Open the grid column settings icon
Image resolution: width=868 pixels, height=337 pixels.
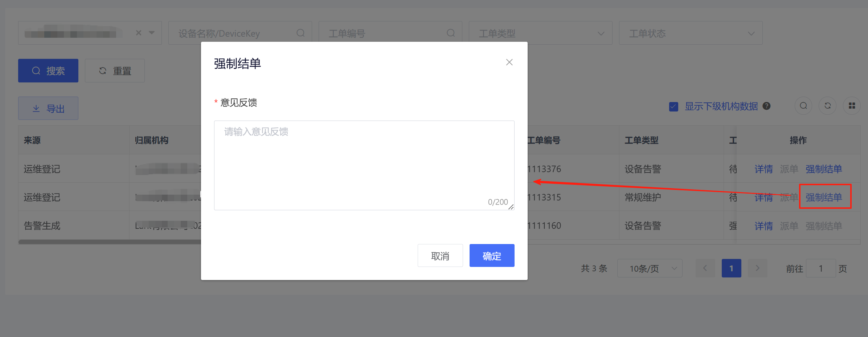click(x=852, y=106)
